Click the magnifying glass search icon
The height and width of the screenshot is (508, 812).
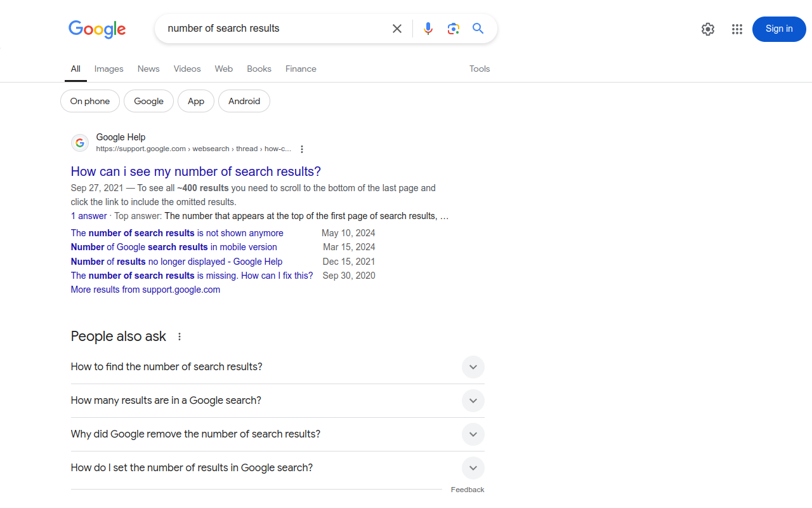tap(478, 29)
